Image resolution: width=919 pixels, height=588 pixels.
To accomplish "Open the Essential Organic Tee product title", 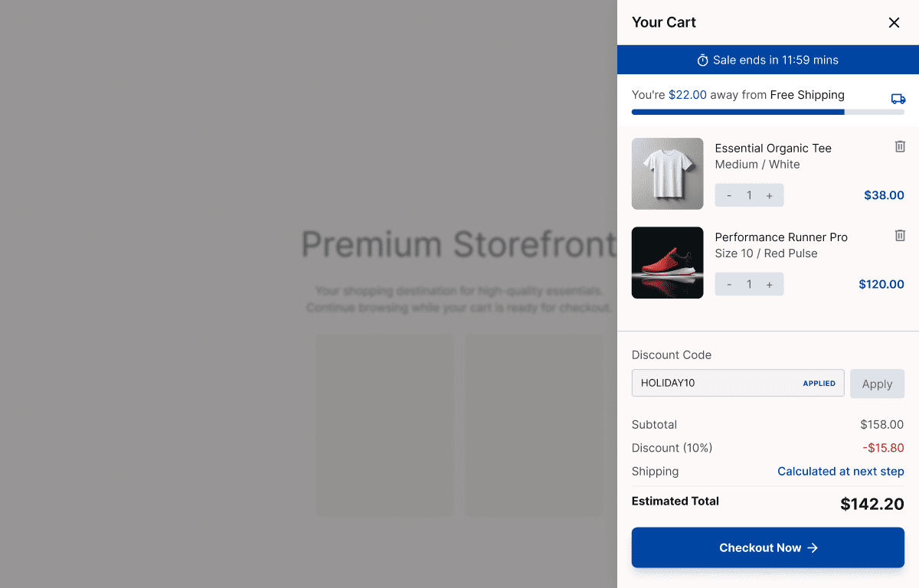I will tap(773, 148).
